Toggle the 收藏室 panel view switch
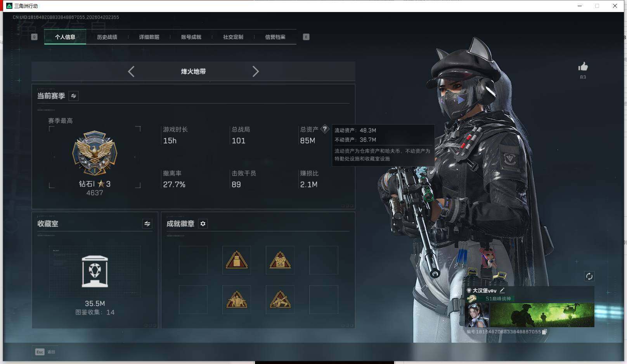627x364 pixels. tap(147, 224)
